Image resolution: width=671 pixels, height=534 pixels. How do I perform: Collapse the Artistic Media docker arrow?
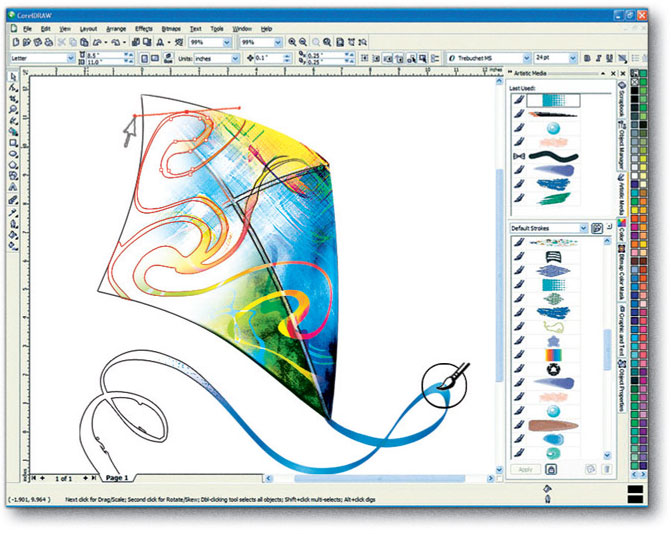[603, 74]
